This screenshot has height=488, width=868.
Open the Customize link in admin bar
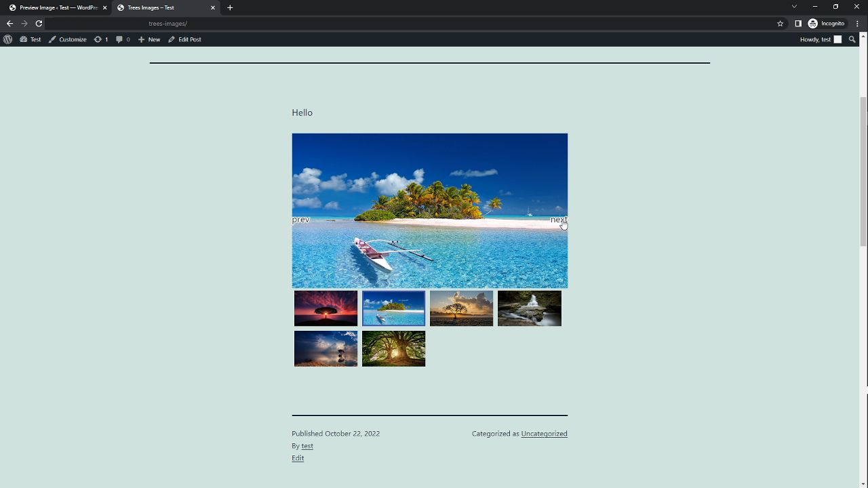[67, 39]
